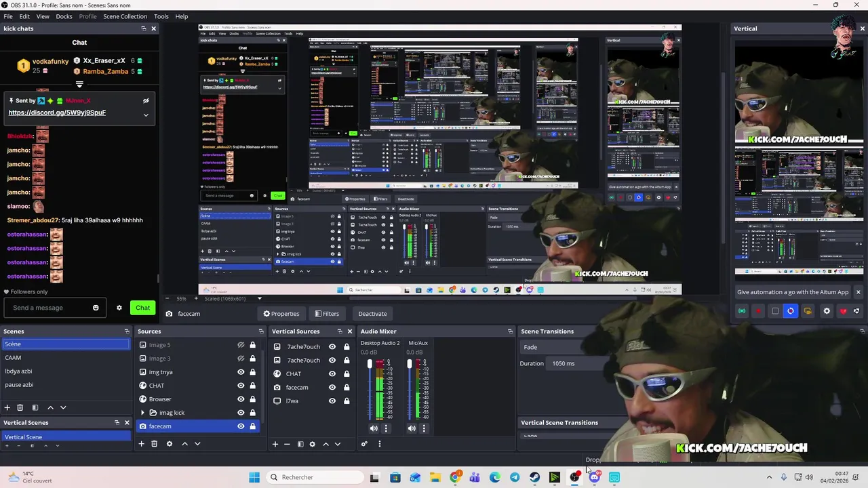Screen dimensions: 868x488
Task: Lock toggle for facecam in Sources
Action: [x=252, y=426]
